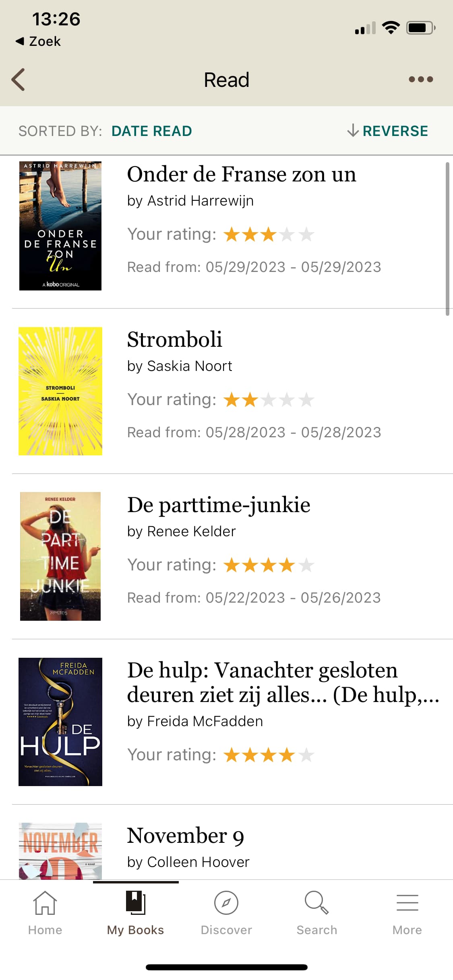Open De parttime-junkie cover image
Screen dimensions: 453x980
point(60,556)
